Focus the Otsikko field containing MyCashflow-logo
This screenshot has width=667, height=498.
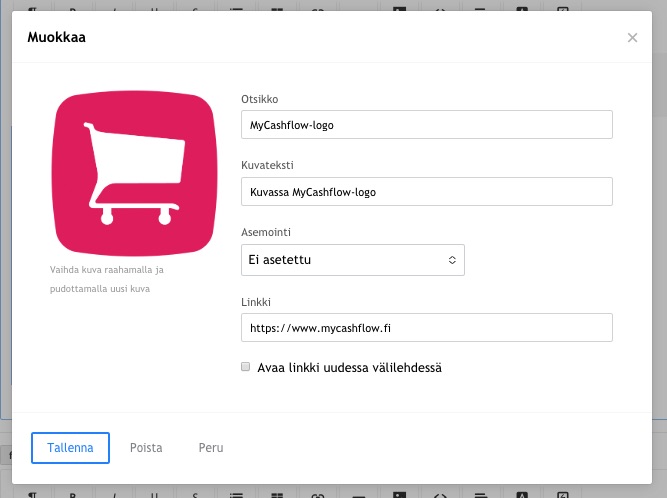tap(427, 125)
